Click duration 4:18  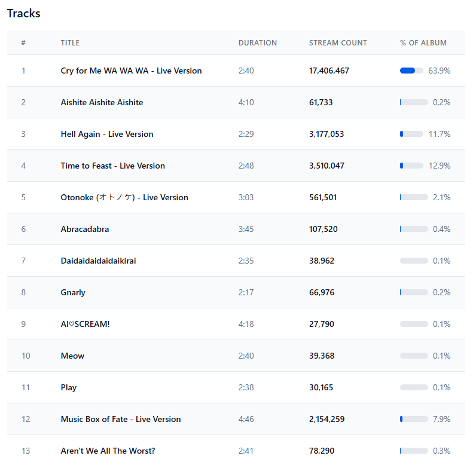click(246, 324)
